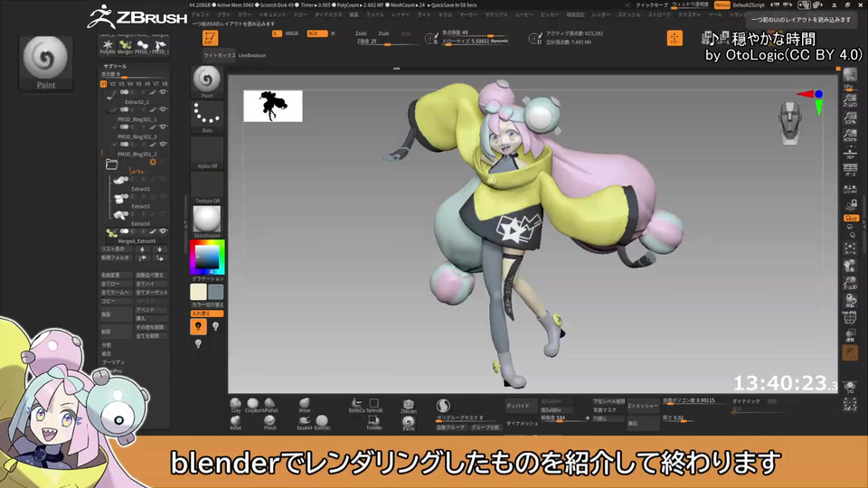Image resolution: width=868 pixels, height=488 pixels.
Task: Open the ムービー menu
Action: [x=524, y=15]
